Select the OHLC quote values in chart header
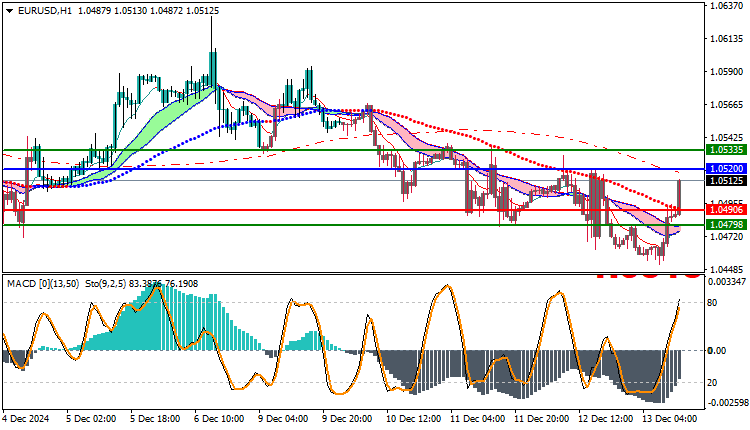This screenshot has height=430, width=750. click(148, 11)
